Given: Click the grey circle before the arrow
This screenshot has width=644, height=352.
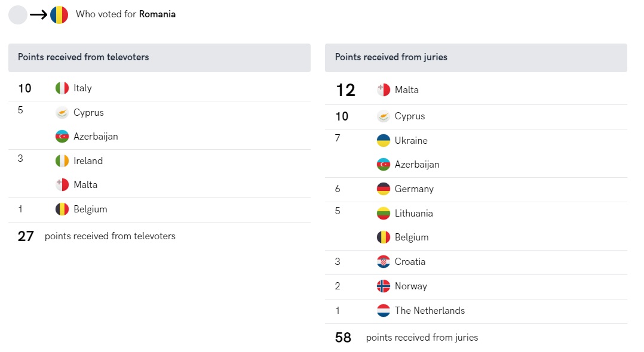Looking at the screenshot, I should (18, 15).
